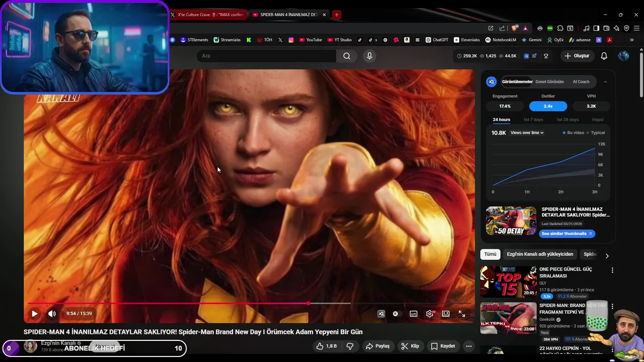Open the browser extensions puzzle icon
This screenshot has height=362, width=644.
click(559, 28)
